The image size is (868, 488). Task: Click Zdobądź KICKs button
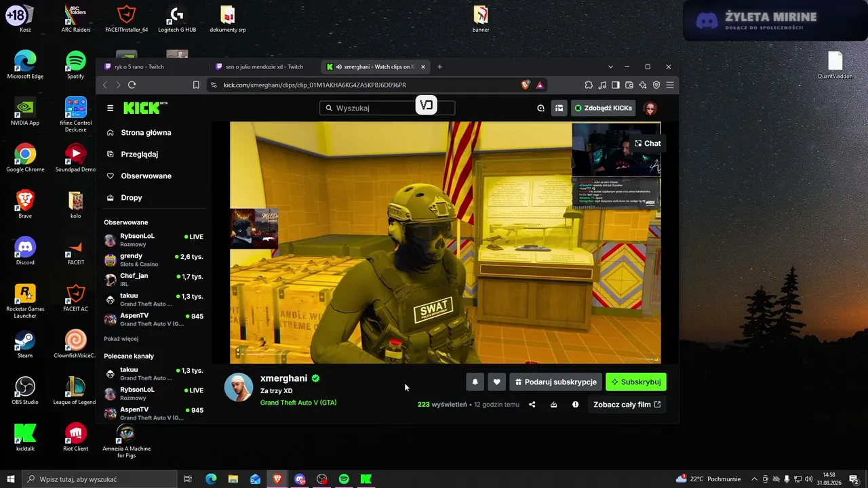(x=603, y=108)
